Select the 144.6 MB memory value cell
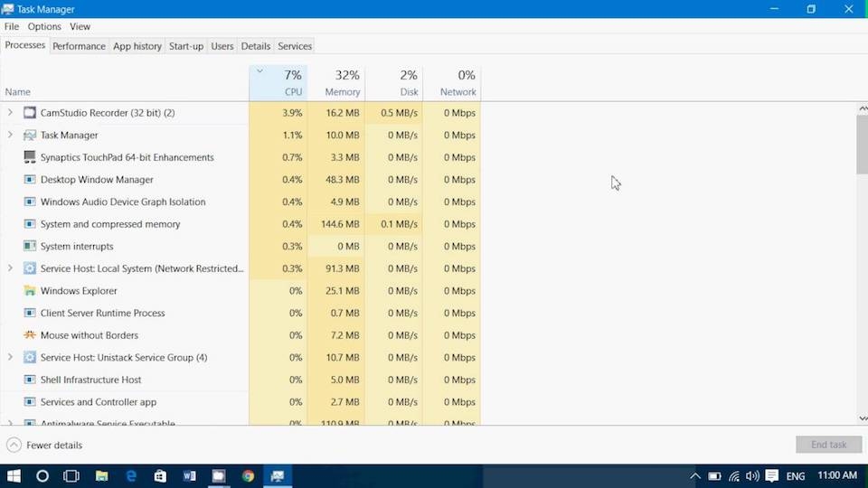 coord(336,224)
